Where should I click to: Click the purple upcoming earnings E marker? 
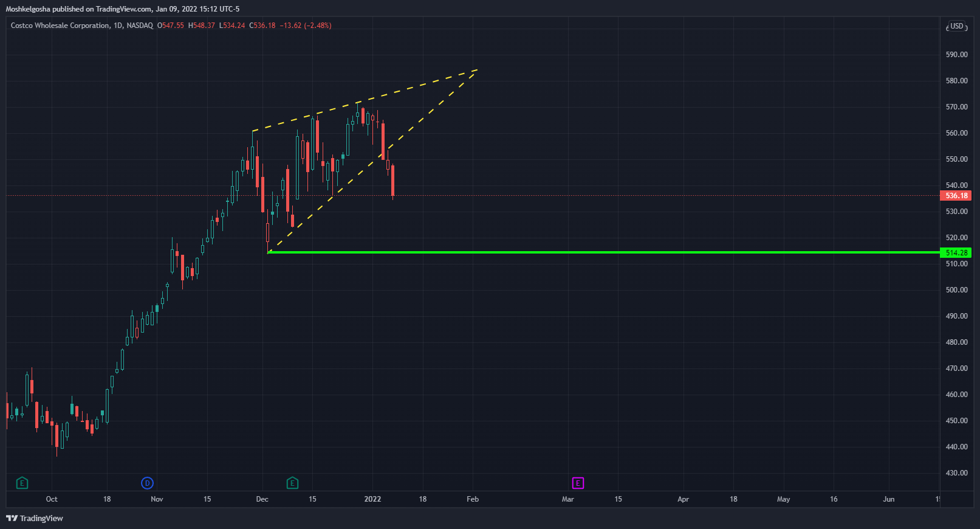click(578, 483)
